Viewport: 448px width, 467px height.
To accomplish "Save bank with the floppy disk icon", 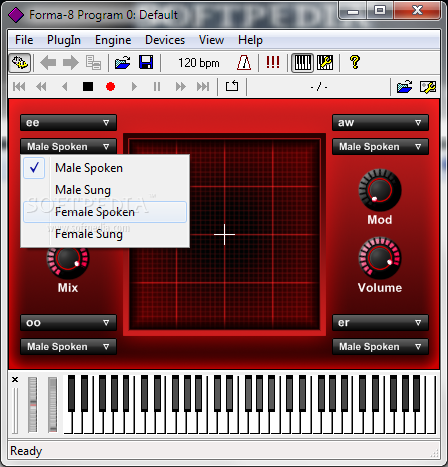I will (x=146, y=63).
